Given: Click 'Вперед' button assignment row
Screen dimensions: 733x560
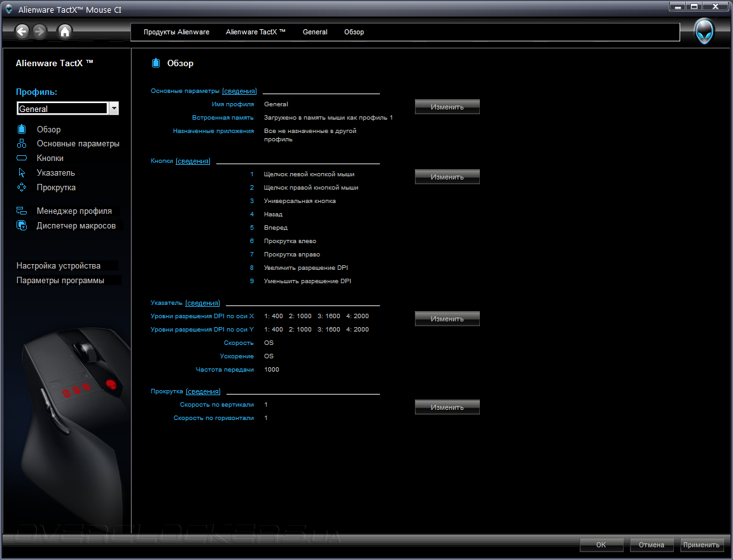Looking at the screenshot, I should pyautogui.click(x=276, y=228).
